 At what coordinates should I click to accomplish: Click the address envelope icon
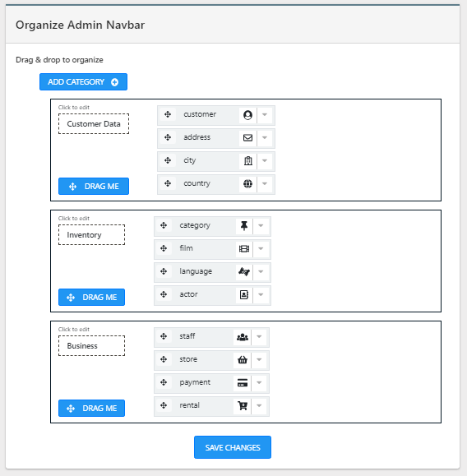pyautogui.click(x=247, y=138)
